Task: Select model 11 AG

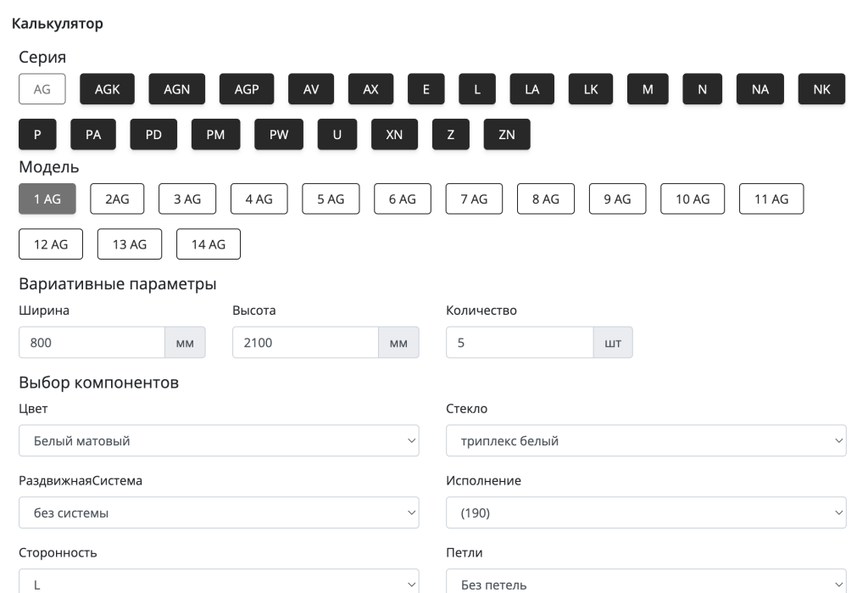Action: 771,199
